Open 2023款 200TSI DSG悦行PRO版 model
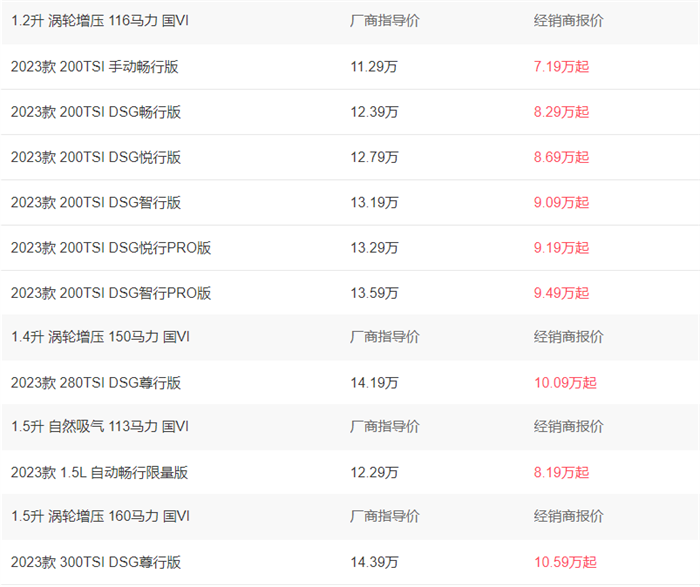 [111, 248]
